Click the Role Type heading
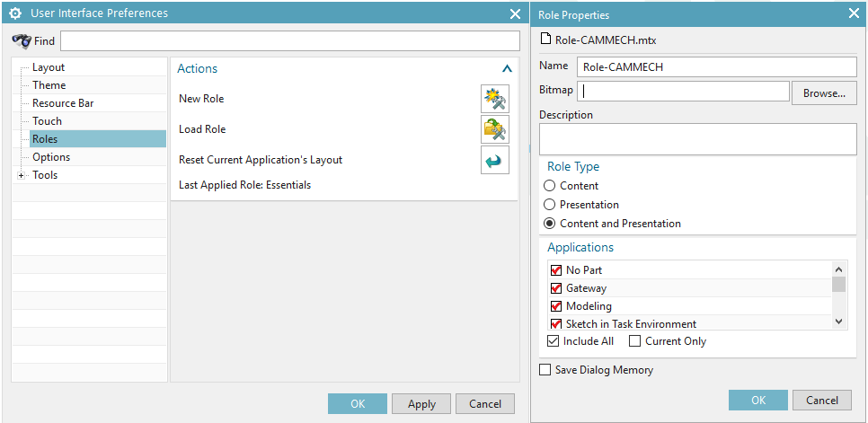The height and width of the screenshot is (423, 868). [x=573, y=166]
